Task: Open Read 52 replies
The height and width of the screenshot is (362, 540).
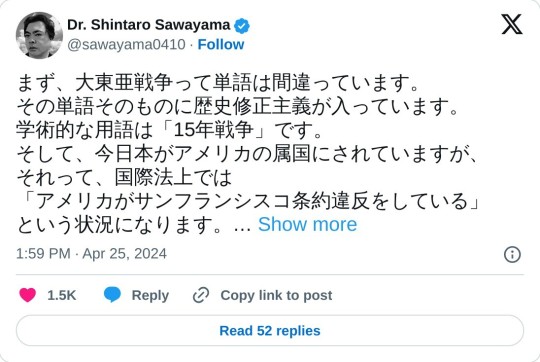Action: 270,331
